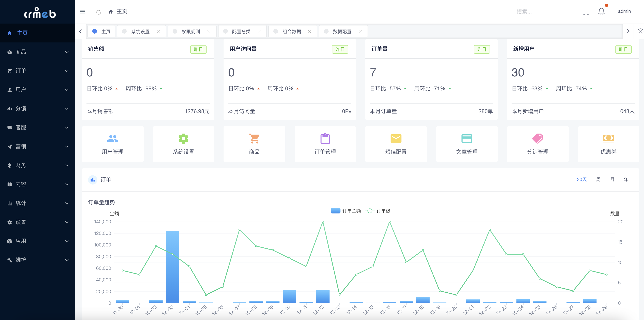The image size is (644, 320).
Task: Open the 商品 cart shortcut
Action: pyautogui.click(x=254, y=139)
